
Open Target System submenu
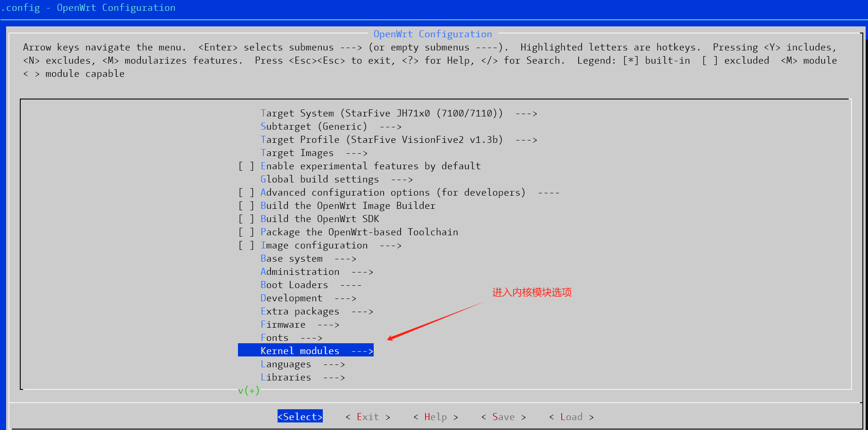click(399, 113)
